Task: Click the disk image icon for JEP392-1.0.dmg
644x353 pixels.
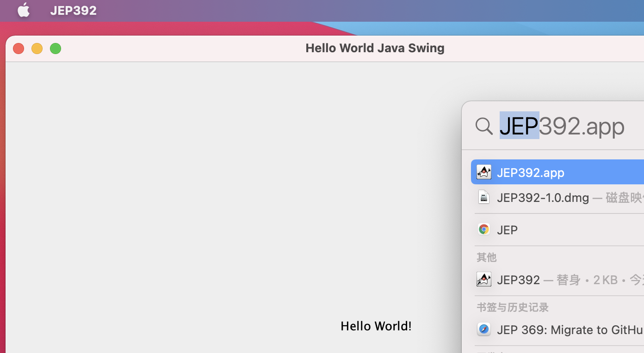Action: (x=483, y=197)
